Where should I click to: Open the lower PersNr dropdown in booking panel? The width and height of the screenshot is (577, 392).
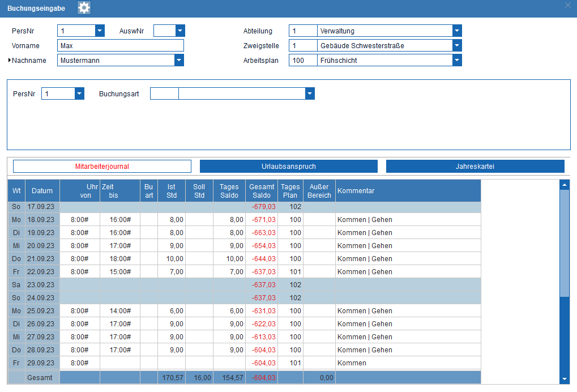pos(79,93)
